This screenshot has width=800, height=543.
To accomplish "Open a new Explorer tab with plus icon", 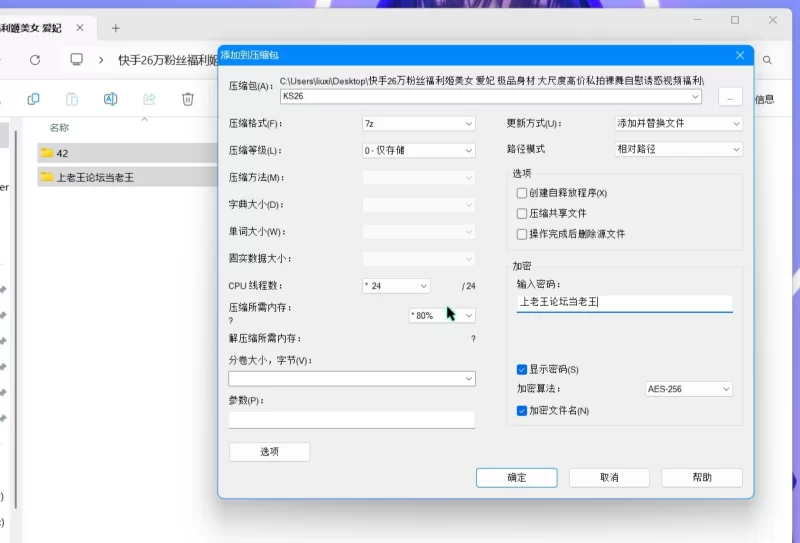I will [116, 28].
